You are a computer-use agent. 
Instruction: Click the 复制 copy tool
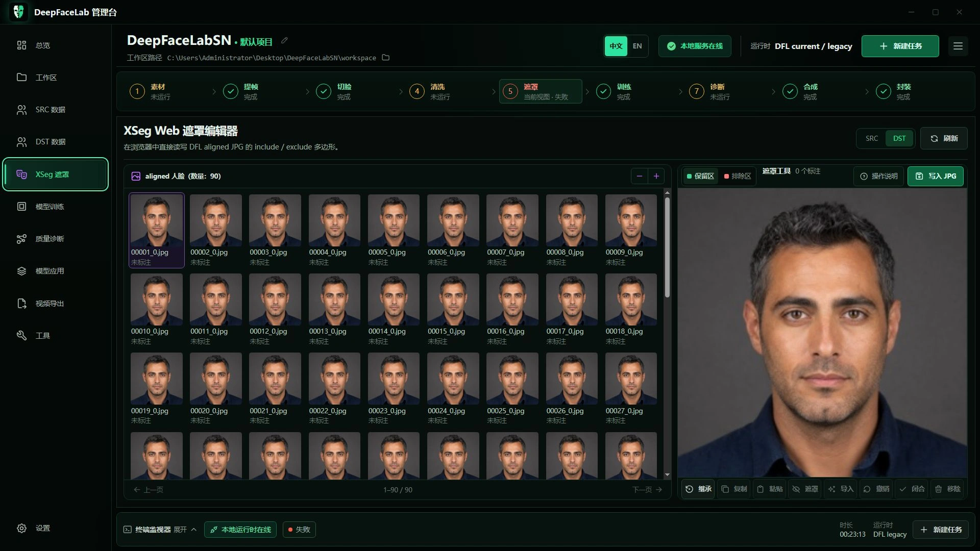[x=734, y=489]
